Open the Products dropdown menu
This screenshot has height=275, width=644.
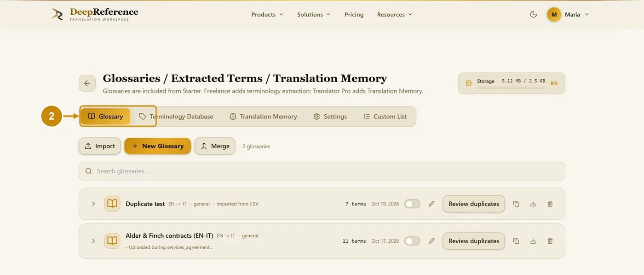(x=267, y=14)
